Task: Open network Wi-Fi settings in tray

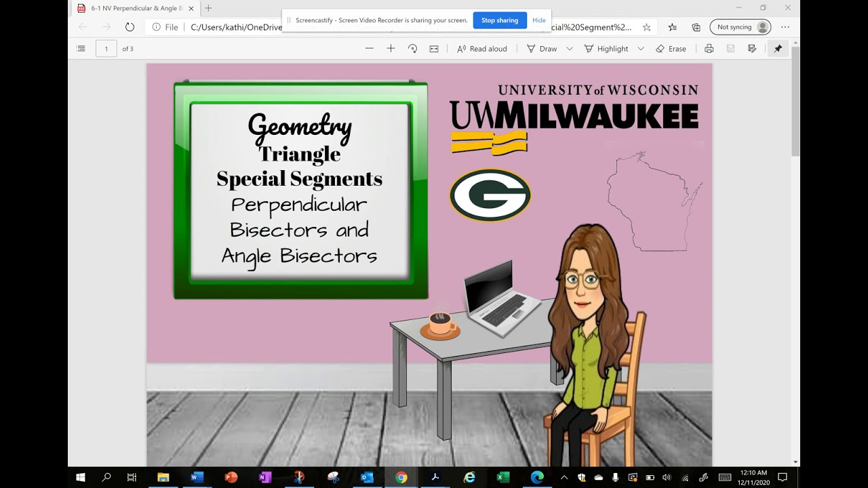Action: [685, 477]
